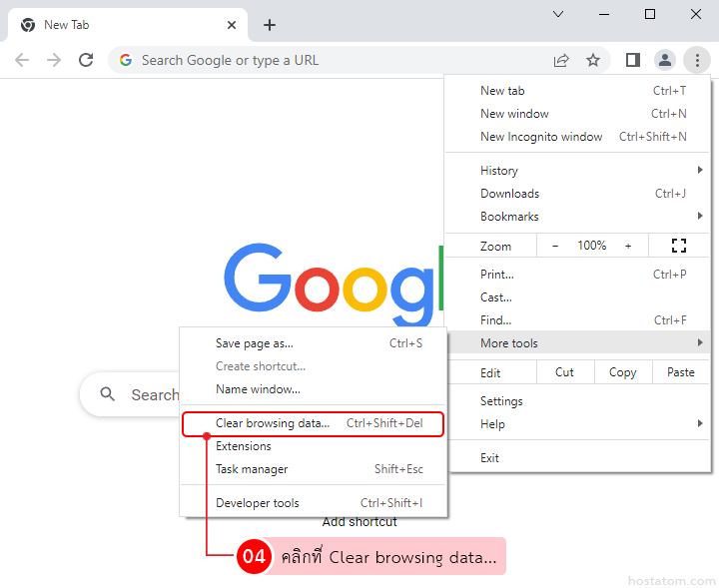
Task: Click the three-dot Chrome menu icon
Action: coord(696,60)
